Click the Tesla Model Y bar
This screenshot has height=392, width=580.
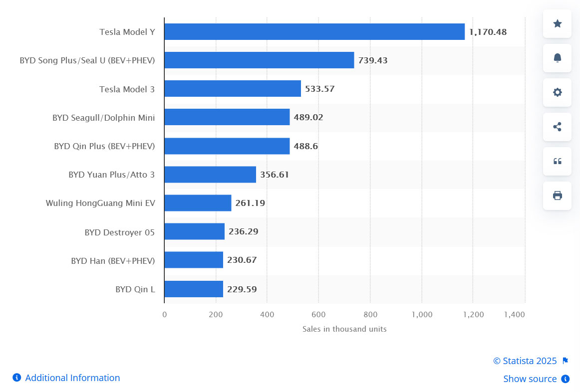point(314,32)
